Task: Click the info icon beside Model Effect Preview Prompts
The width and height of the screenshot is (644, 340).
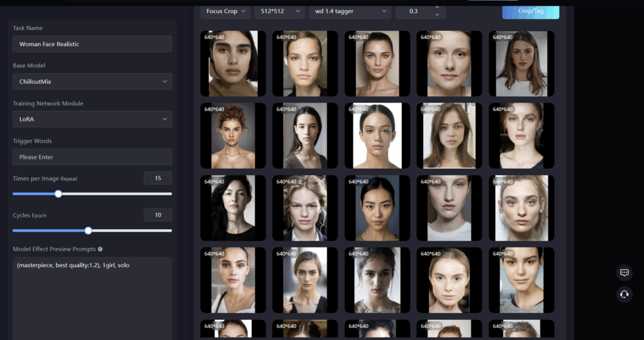Action: (101, 249)
